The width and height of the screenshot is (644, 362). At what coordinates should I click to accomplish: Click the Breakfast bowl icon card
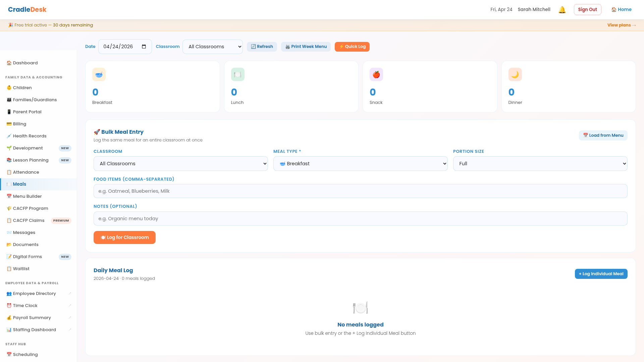(x=99, y=74)
